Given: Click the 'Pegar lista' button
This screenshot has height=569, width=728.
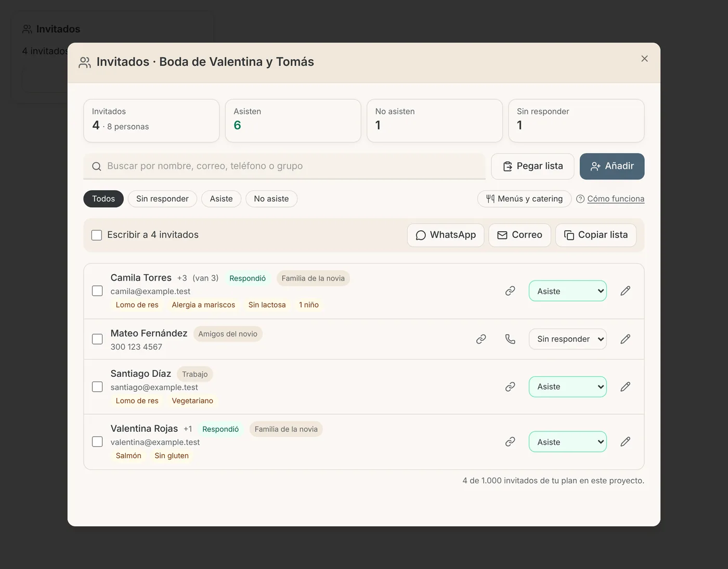Looking at the screenshot, I should click(532, 166).
